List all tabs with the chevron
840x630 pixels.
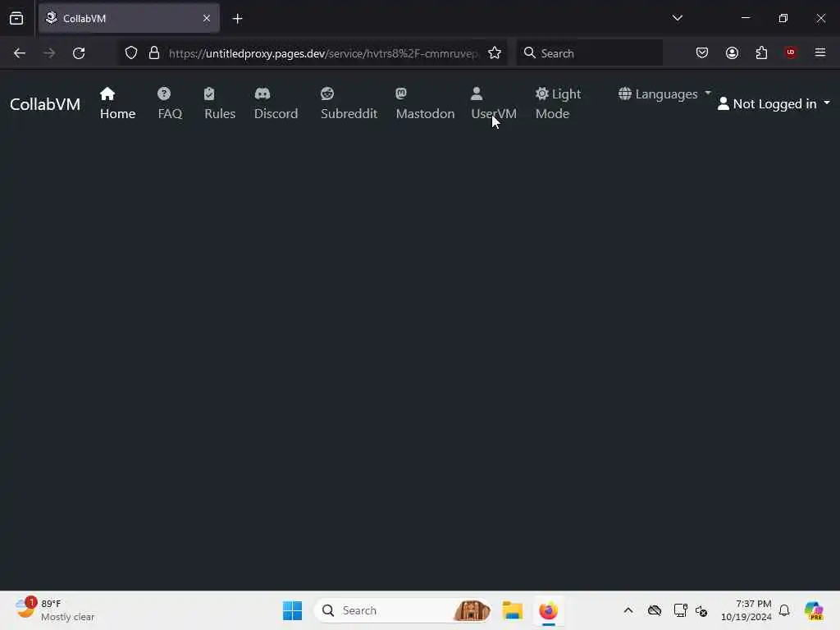pyautogui.click(x=678, y=18)
